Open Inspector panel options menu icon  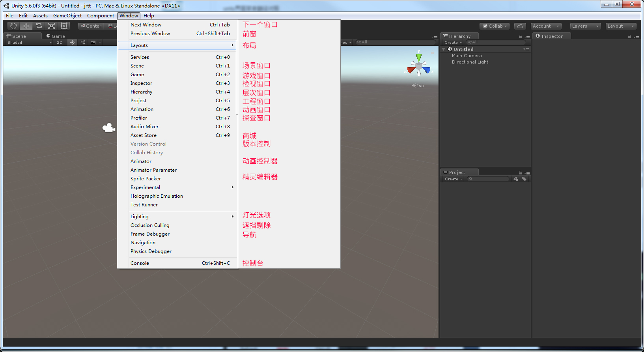636,37
